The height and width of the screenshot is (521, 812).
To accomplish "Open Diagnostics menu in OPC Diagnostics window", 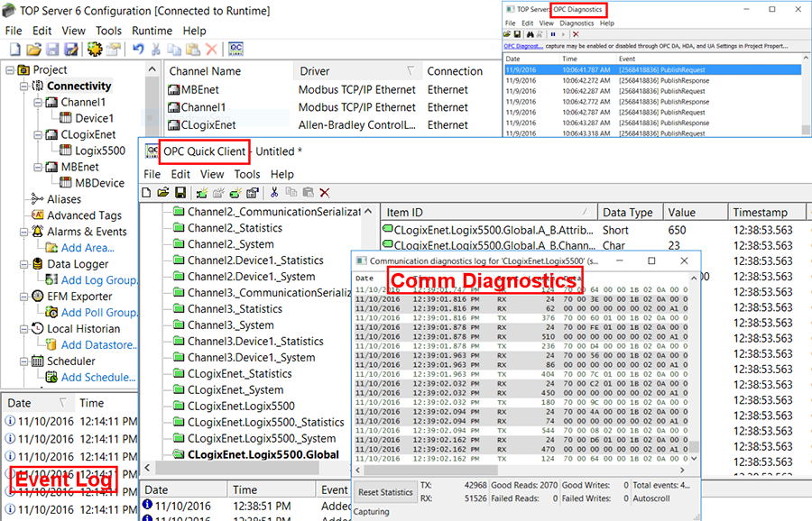I will click(x=577, y=23).
